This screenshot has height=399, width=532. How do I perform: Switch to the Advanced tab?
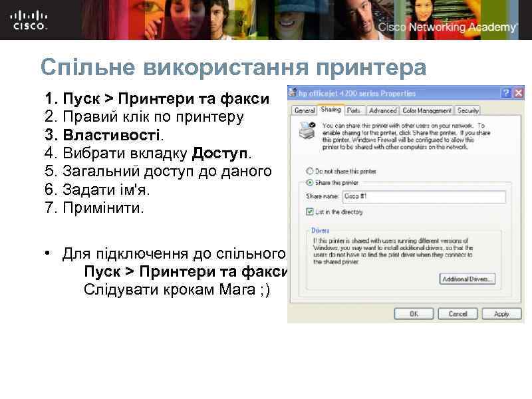(x=382, y=110)
